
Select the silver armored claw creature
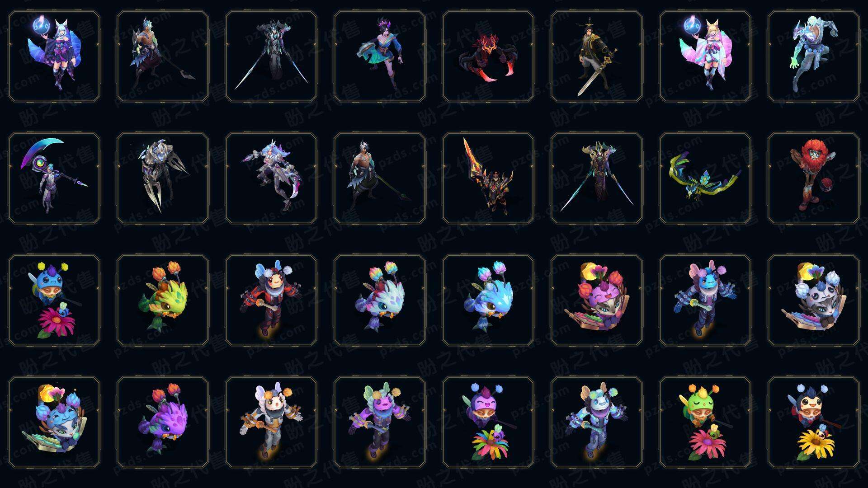[x=163, y=178]
